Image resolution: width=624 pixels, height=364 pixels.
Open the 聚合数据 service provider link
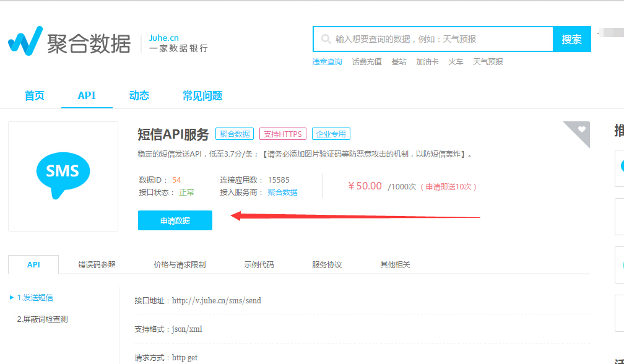282,193
